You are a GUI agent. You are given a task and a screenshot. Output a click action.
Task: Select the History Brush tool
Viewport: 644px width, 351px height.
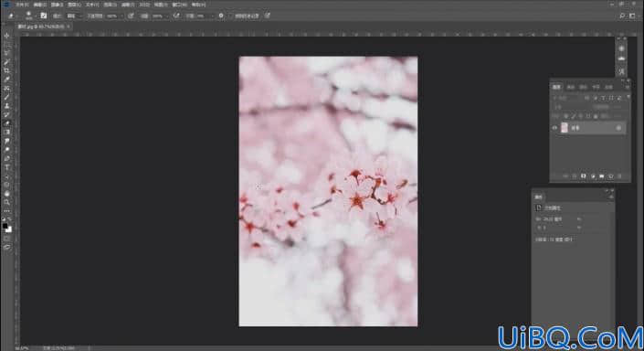click(x=6, y=114)
